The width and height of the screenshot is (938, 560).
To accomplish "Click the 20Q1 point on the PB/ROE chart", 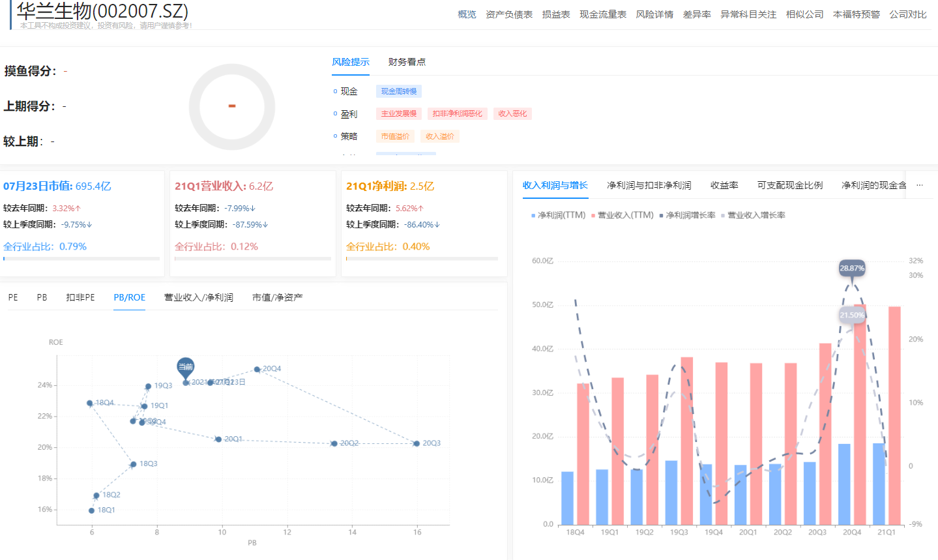I will pyautogui.click(x=218, y=439).
